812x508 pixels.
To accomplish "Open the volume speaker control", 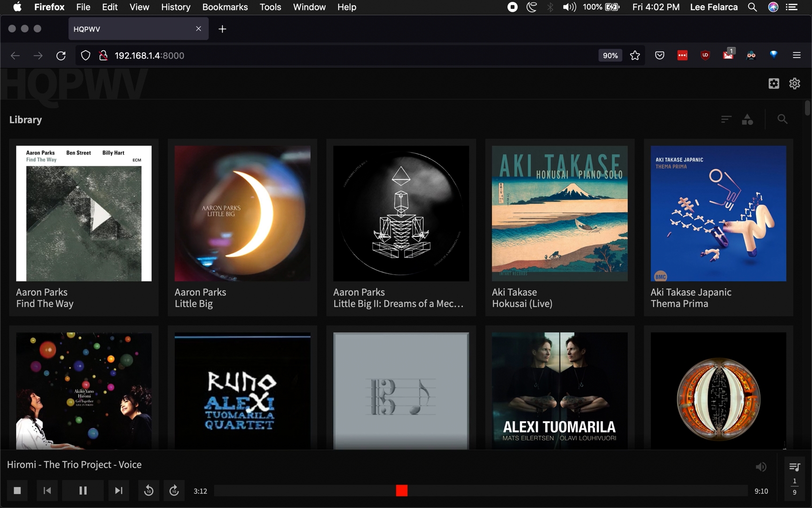I will pyautogui.click(x=761, y=467).
